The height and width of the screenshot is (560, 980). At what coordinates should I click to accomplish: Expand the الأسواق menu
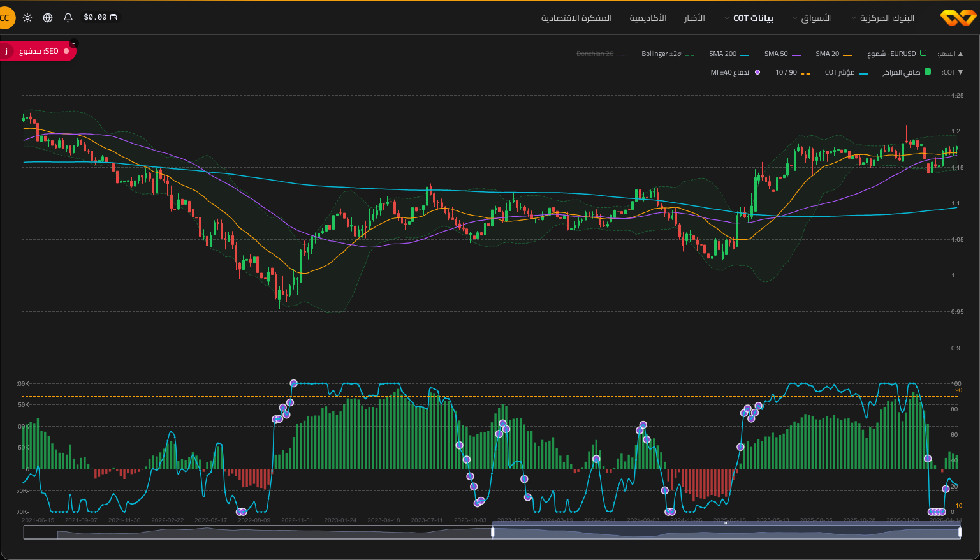[x=812, y=18]
